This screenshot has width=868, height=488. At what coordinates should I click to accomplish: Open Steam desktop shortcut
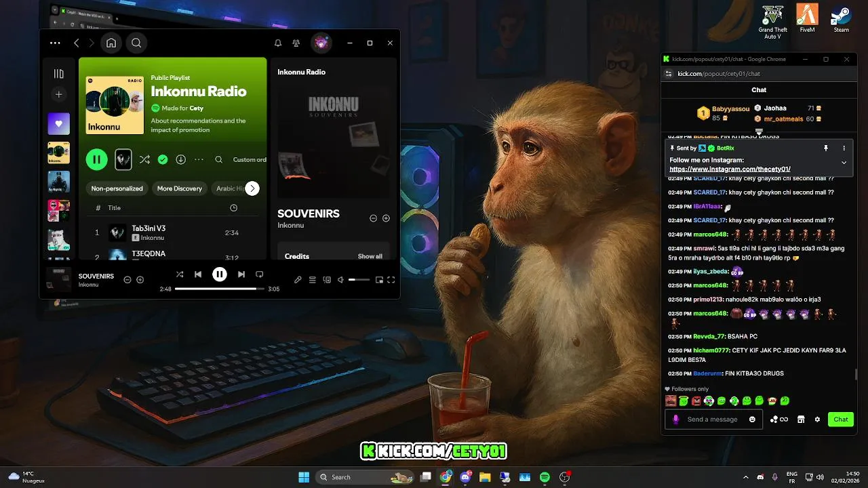coord(842,18)
